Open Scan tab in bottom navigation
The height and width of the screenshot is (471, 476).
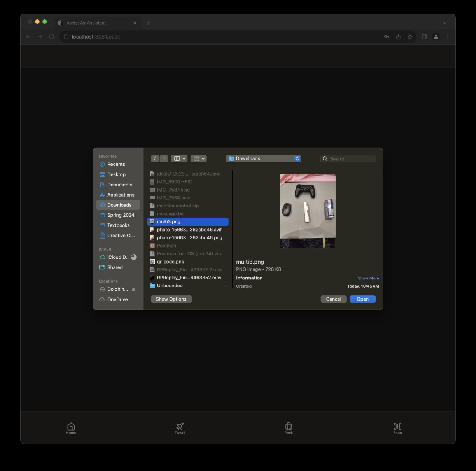(397, 428)
